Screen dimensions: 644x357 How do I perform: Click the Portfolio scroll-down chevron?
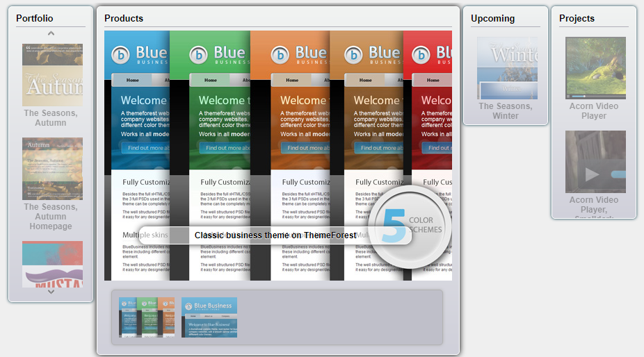click(51, 292)
